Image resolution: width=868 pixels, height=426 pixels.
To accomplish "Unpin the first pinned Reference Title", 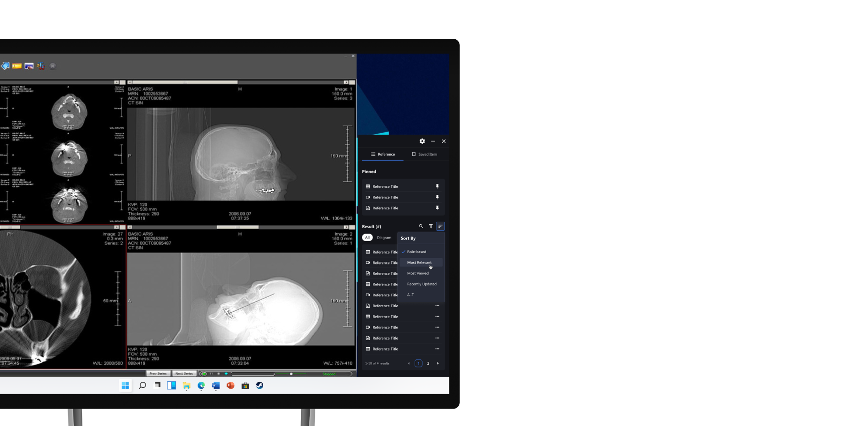I will click(x=437, y=186).
